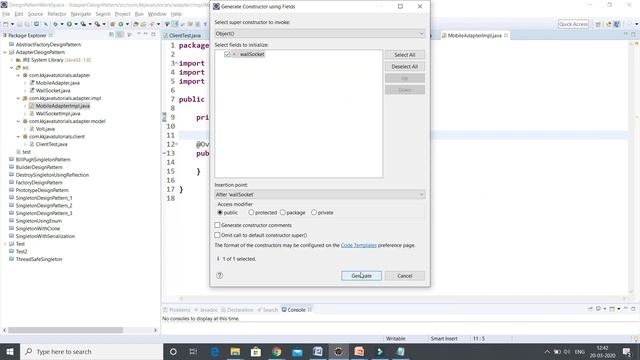Collapse AdapterDesignPattern project
This screenshot has height=360, width=640.
tap(5, 52)
